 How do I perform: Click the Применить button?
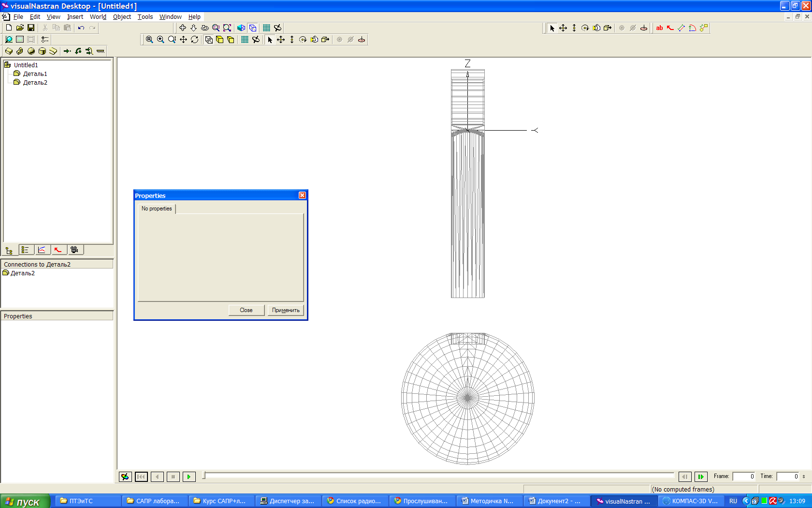click(x=286, y=310)
